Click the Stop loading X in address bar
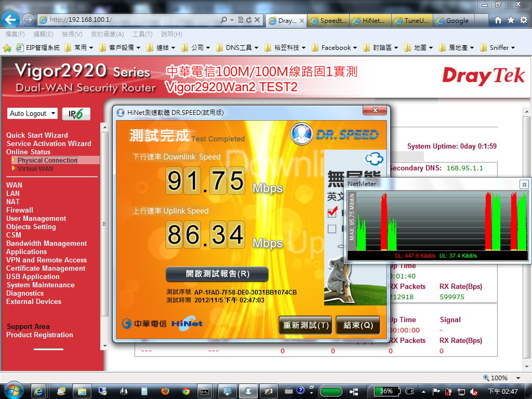 [257, 20]
